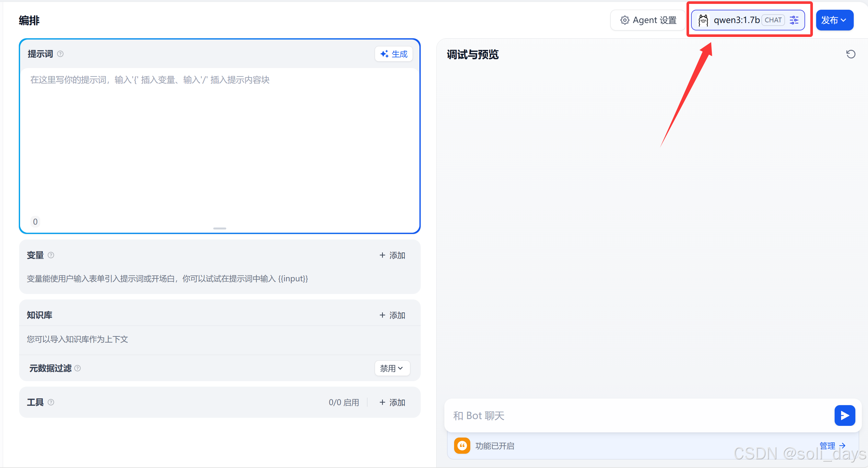Click help icon beside 工具

(x=51, y=402)
